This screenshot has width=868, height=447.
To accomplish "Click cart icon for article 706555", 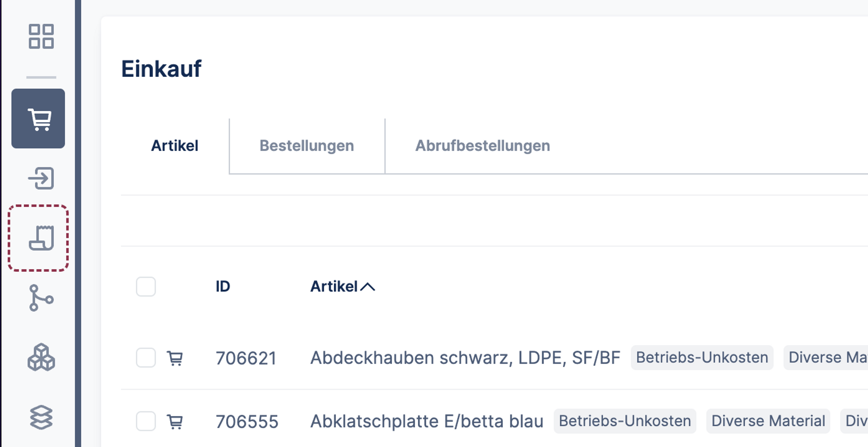I will pyautogui.click(x=175, y=422).
